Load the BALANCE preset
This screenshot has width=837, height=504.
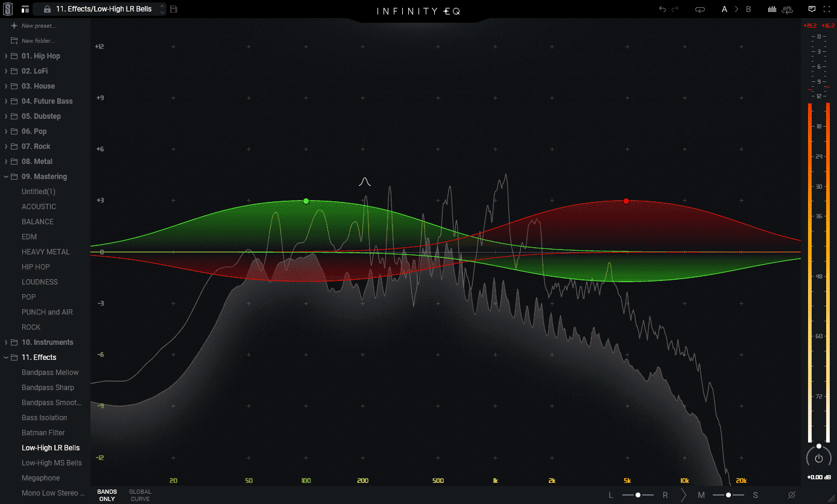[x=37, y=222]
